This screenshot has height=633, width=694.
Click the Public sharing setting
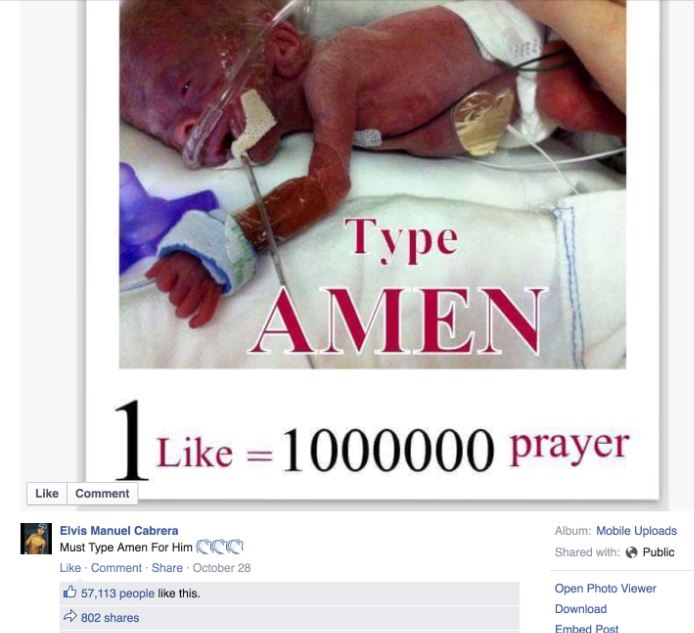(x=658, y=552)
